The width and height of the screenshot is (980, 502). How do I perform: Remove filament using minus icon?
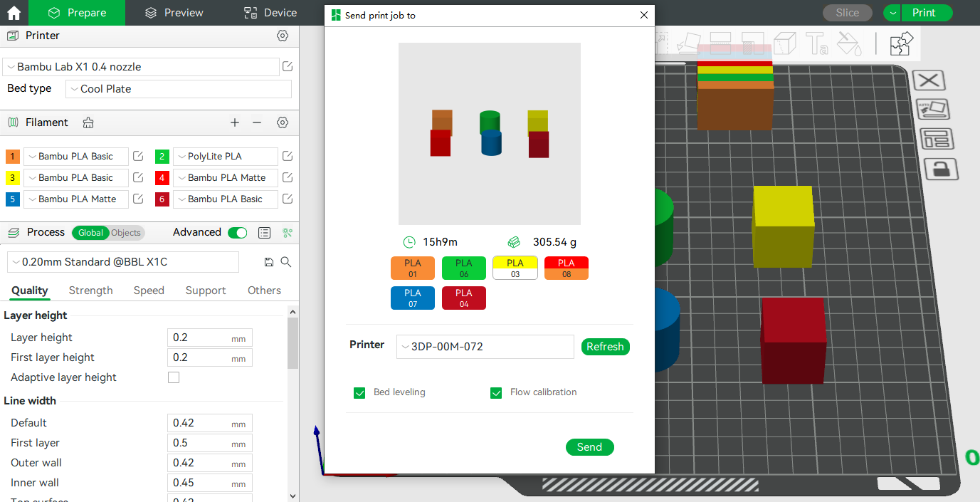pyautogui.click(x=257, y=122)
